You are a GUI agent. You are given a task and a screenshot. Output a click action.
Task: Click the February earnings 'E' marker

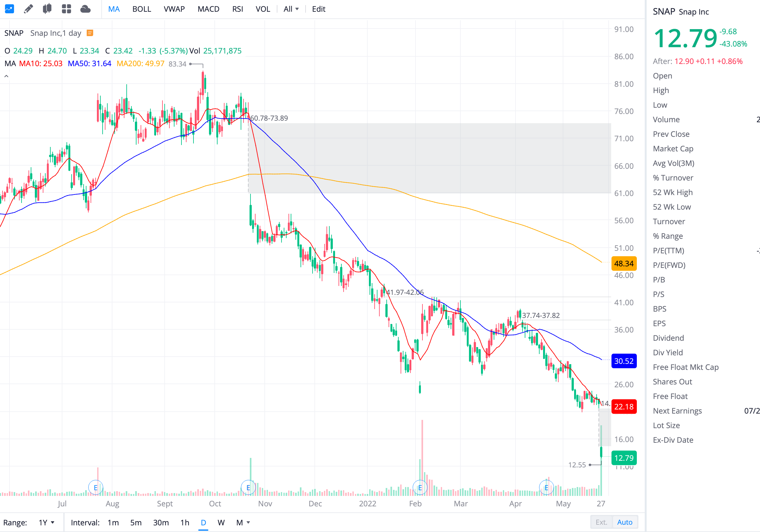click(420, 487)
